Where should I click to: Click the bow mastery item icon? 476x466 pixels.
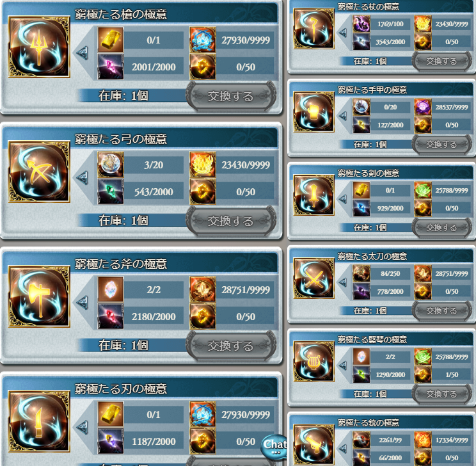[x=39, y=172]
